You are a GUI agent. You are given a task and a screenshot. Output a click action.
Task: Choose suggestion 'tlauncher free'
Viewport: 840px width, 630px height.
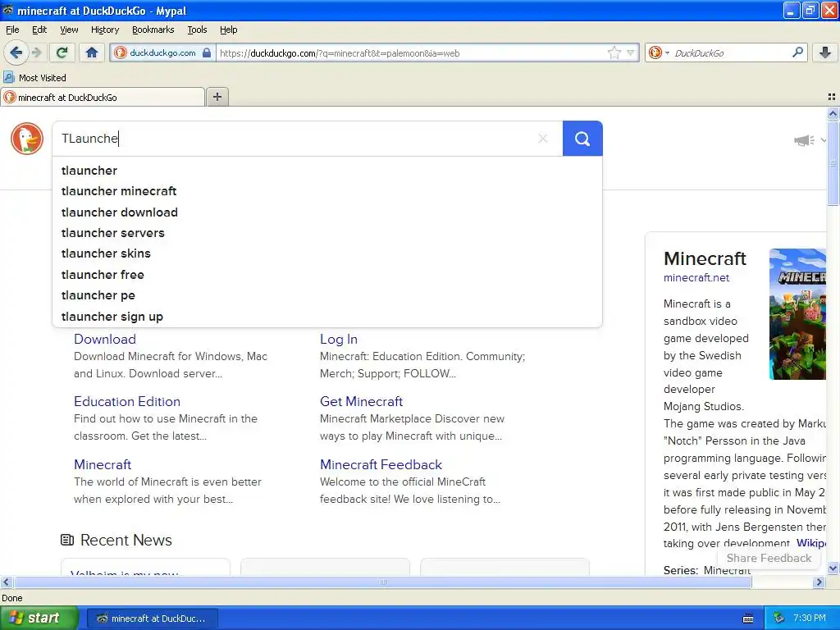coord(327,274)
